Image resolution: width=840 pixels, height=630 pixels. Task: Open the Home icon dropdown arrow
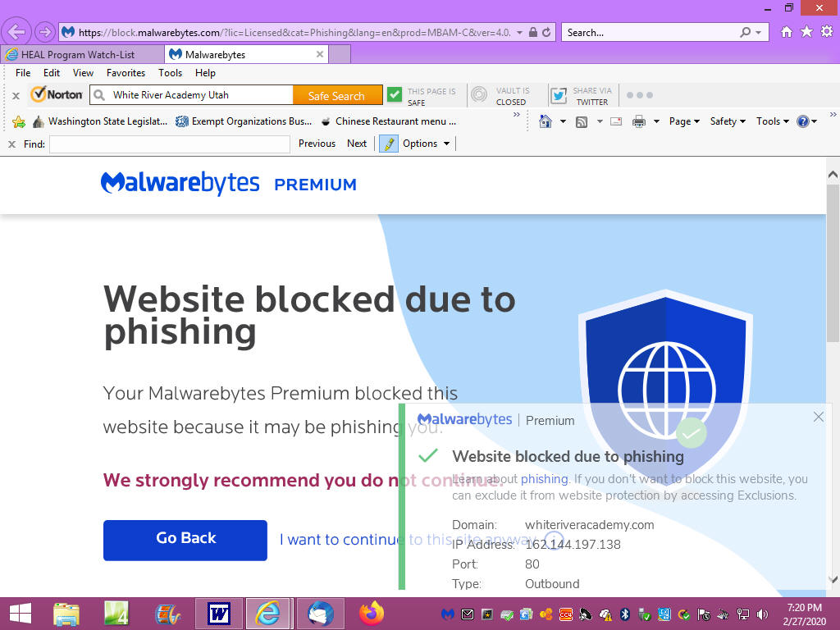pos(563,122)
